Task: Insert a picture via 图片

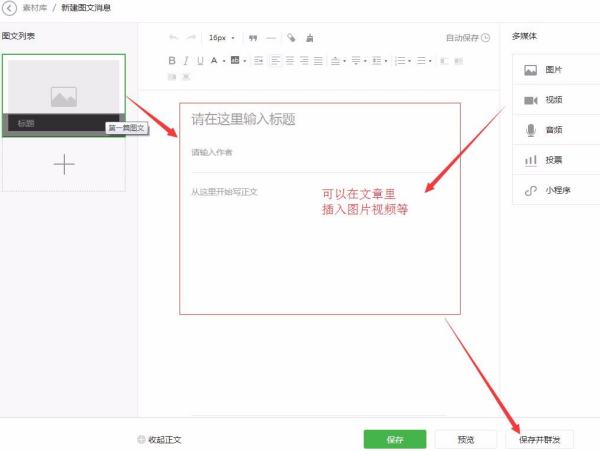Action: (x=556, y=70)
